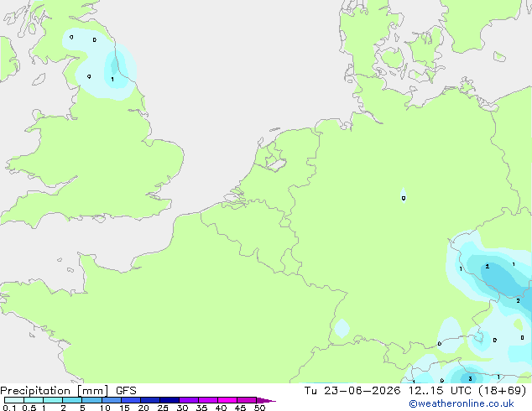Pick the 15–20 mm blue legend swatch
This screenshot has height=411, width=532.
(x=130, y=400)
